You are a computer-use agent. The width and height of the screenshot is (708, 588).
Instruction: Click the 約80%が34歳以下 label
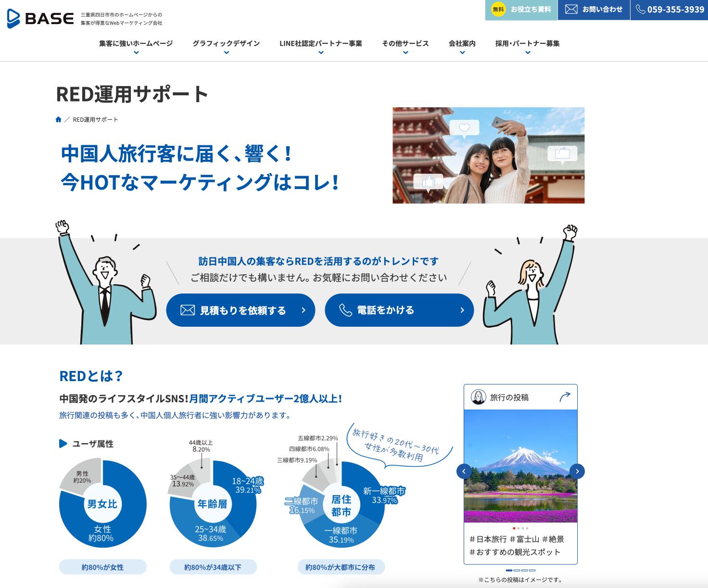213,567
